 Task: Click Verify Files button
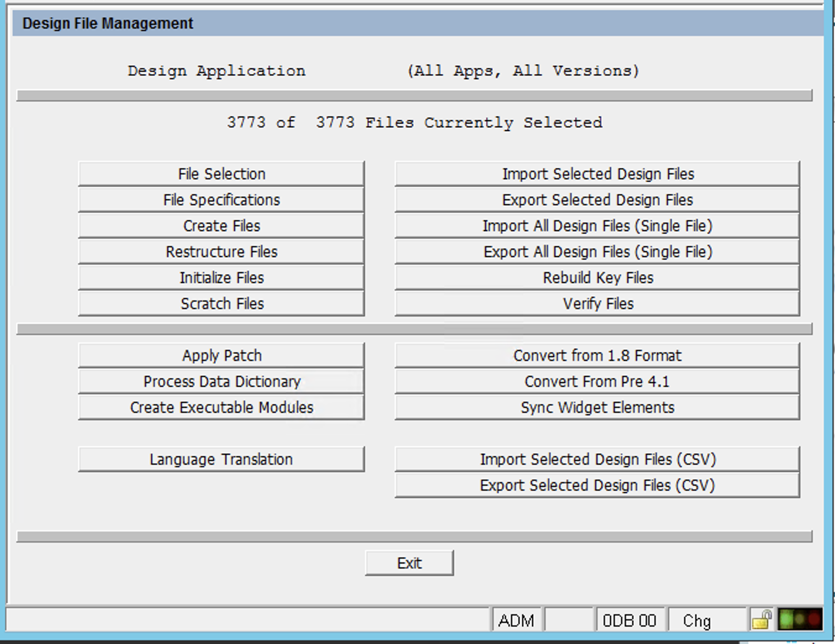click(x=597, y=304)
